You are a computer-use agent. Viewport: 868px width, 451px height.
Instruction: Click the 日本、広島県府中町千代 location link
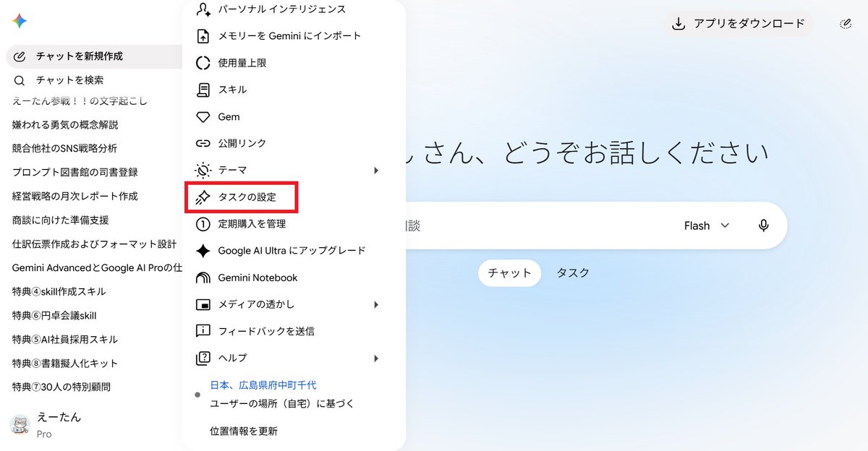tap(263, 385)
